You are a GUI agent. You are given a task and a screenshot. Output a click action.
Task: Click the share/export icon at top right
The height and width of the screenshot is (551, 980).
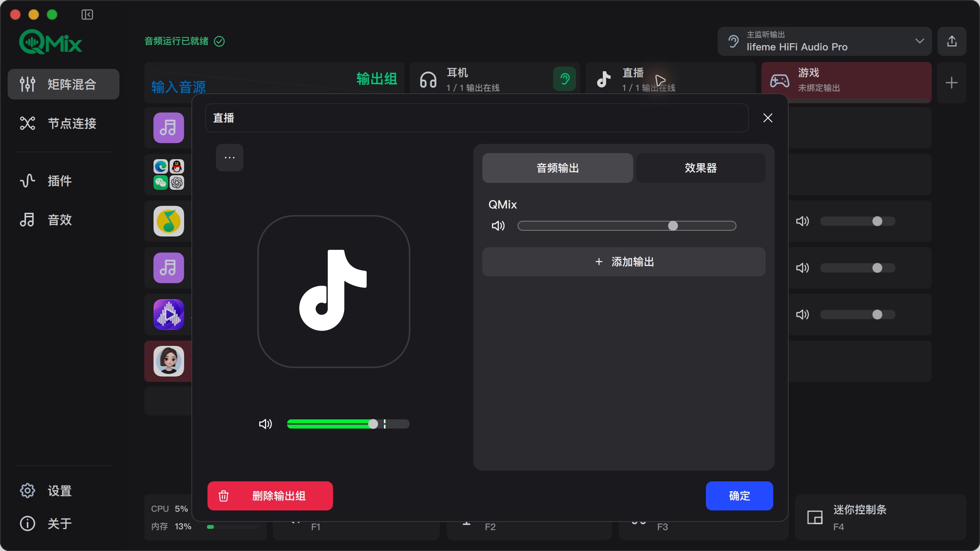tap(952, 41)
